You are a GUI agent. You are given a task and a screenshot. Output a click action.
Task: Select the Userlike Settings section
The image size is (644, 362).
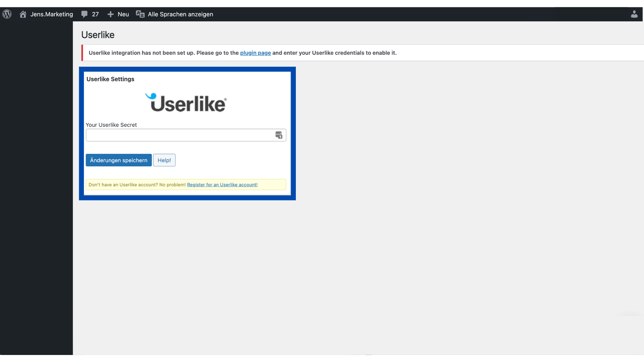click(110, 79)
